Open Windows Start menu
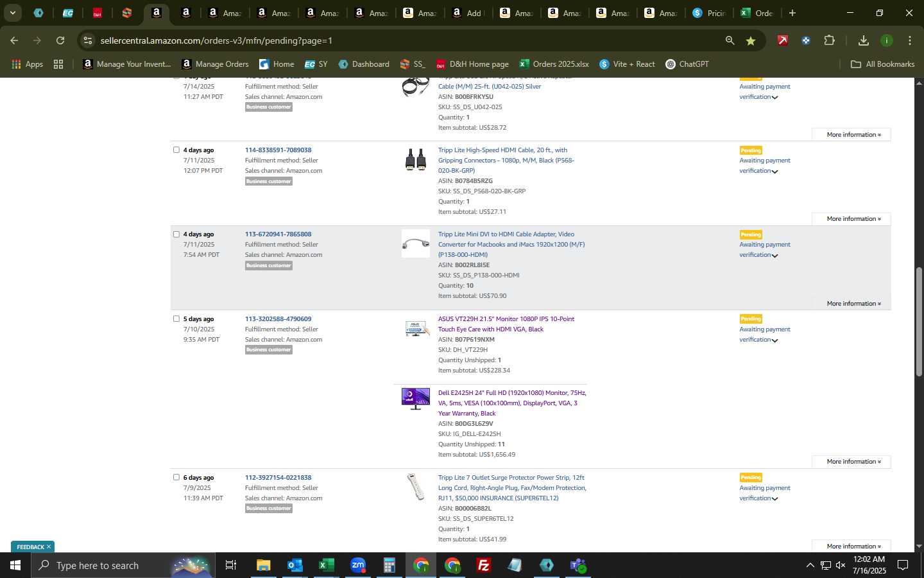Screen dimensions: 924x578 tap(15, 565)
